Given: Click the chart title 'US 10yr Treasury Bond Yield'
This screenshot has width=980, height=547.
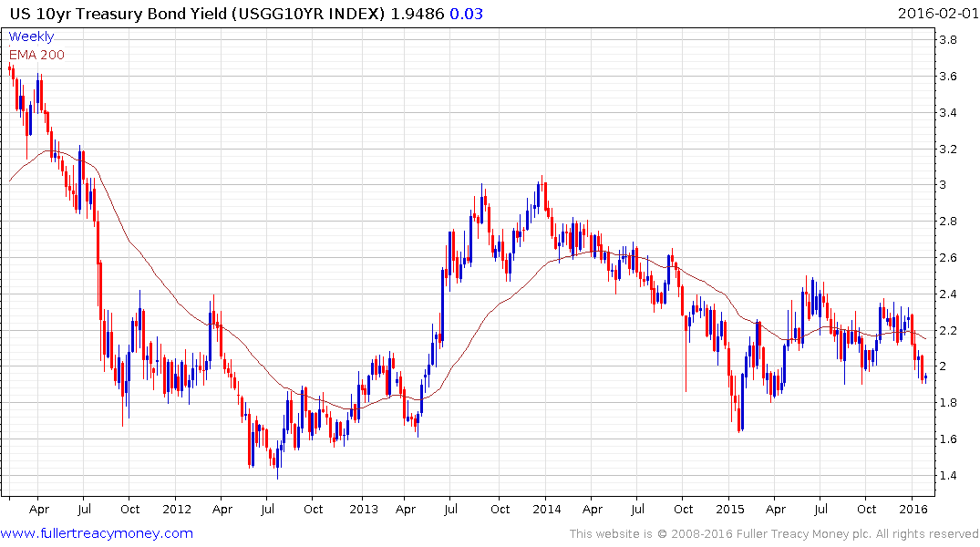Looking at the screenshot, I should point(119,14).
